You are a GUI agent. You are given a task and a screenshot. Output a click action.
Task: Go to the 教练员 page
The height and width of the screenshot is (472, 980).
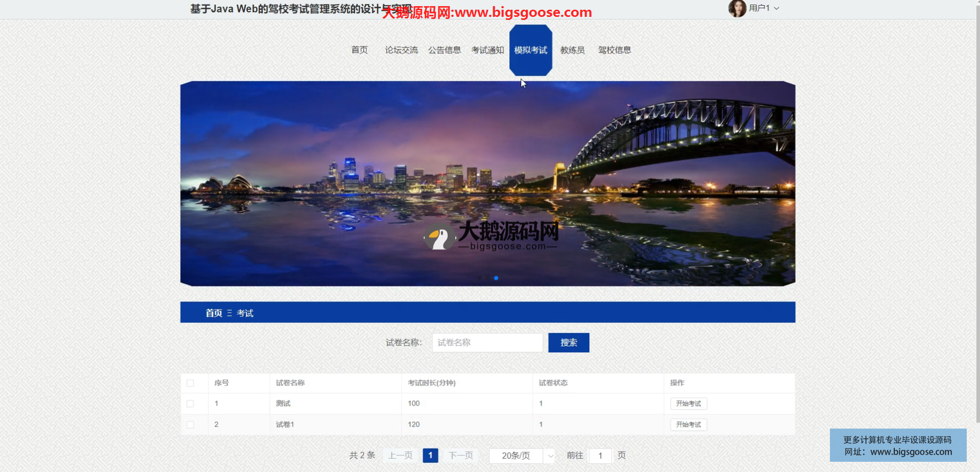pos(572,50)
